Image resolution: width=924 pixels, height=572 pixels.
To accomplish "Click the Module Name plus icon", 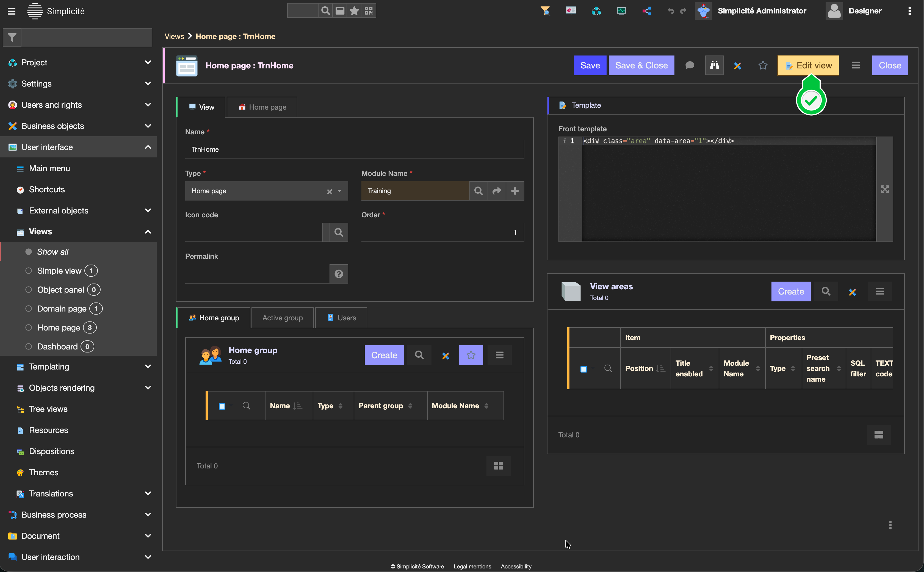I will (x=514, y=191).
